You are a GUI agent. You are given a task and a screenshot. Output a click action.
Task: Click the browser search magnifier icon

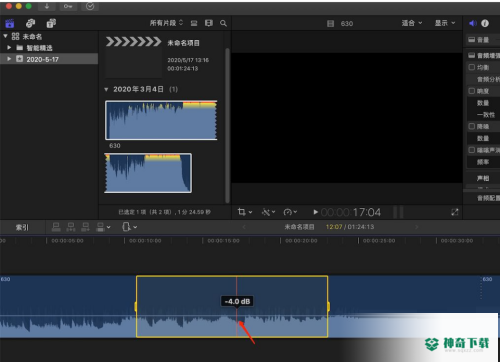click(x=223, y=23)
